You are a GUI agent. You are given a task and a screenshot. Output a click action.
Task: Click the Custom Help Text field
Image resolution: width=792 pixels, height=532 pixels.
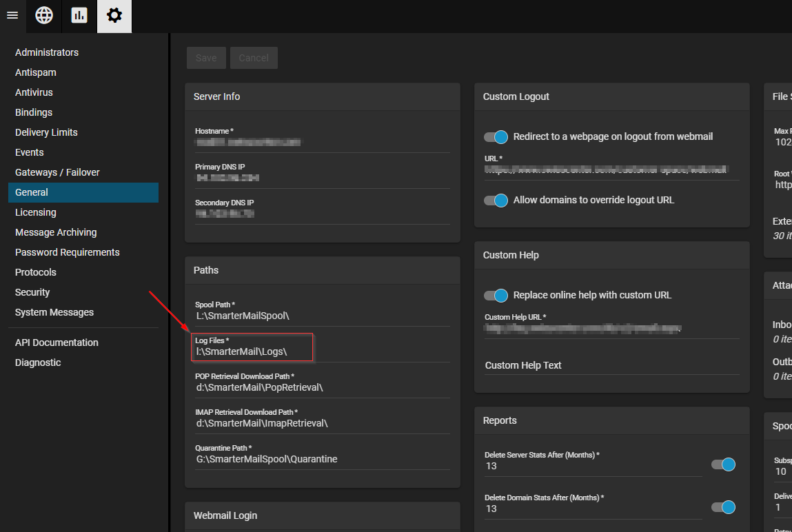611,365
